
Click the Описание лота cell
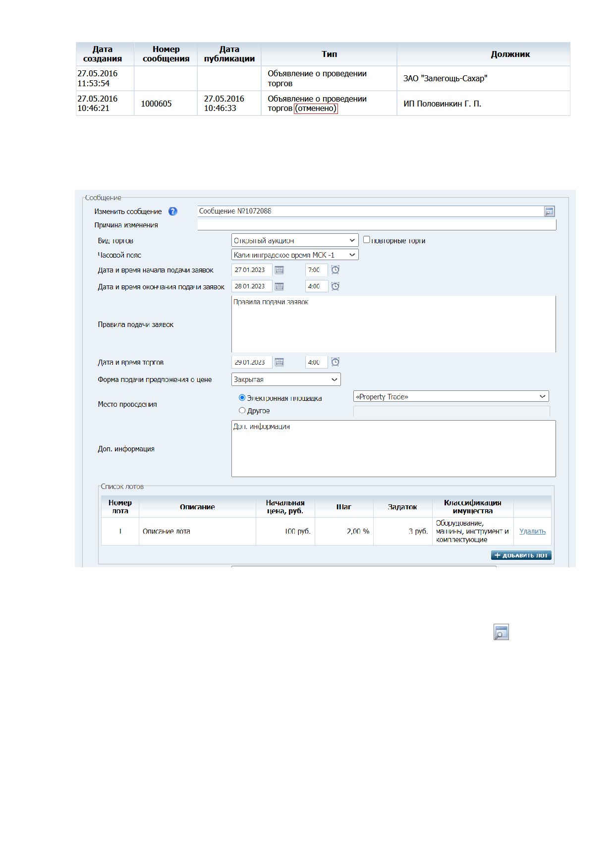197,531
